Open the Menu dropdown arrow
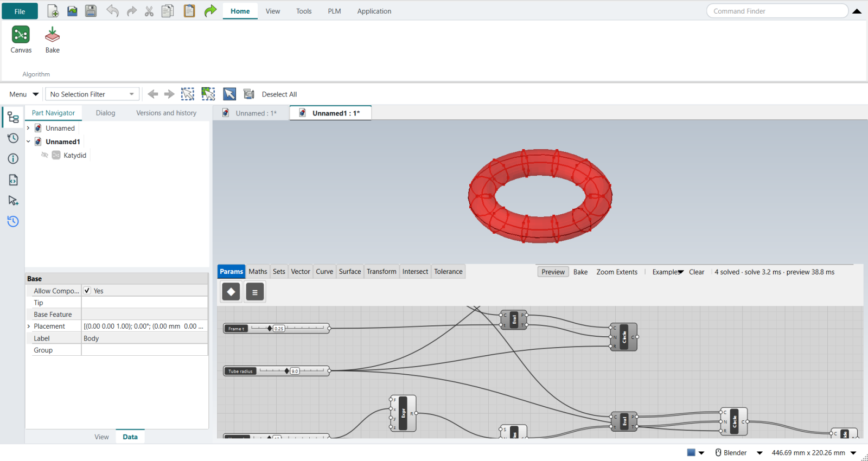 [36, 94]
